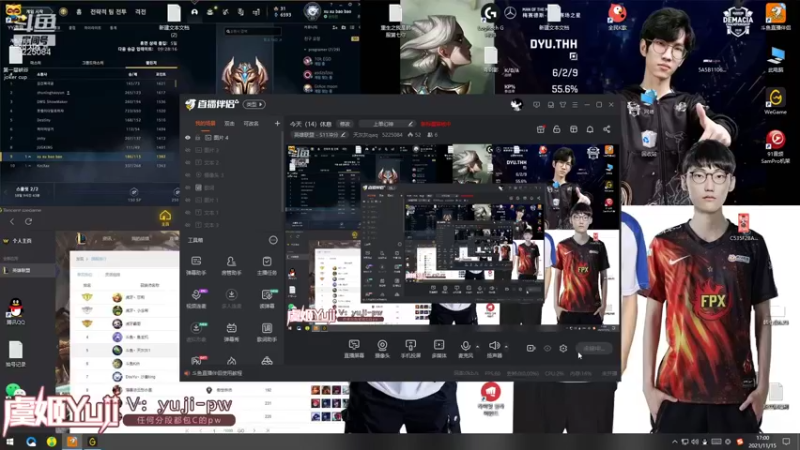Toggle visibility of 文本 1 layer
800x450 pixels.
188,212
